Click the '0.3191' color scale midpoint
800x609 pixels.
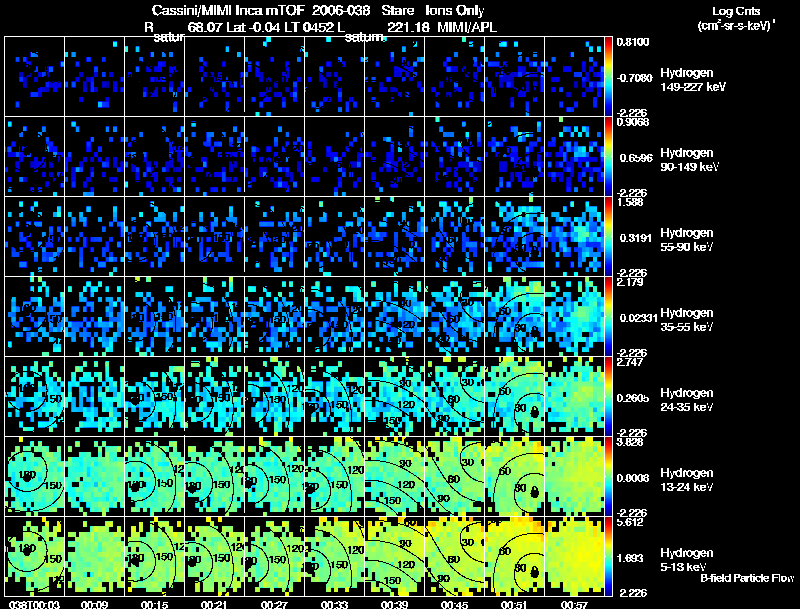(x=635, y=238)
